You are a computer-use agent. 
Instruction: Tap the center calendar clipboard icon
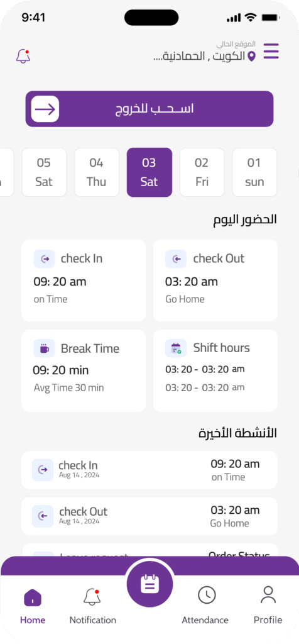[x=149, y=584]
